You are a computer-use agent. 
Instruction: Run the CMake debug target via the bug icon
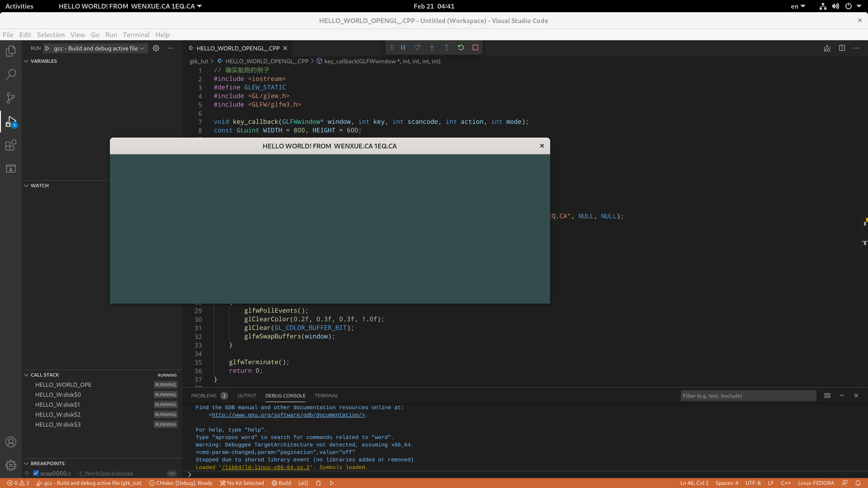pos(318,483)
